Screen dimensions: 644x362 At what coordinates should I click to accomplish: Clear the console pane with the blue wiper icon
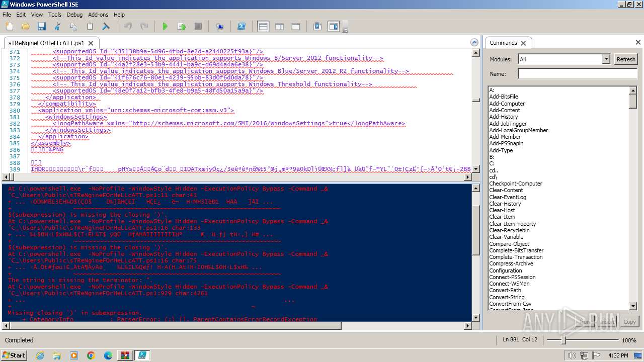point(106,27)
